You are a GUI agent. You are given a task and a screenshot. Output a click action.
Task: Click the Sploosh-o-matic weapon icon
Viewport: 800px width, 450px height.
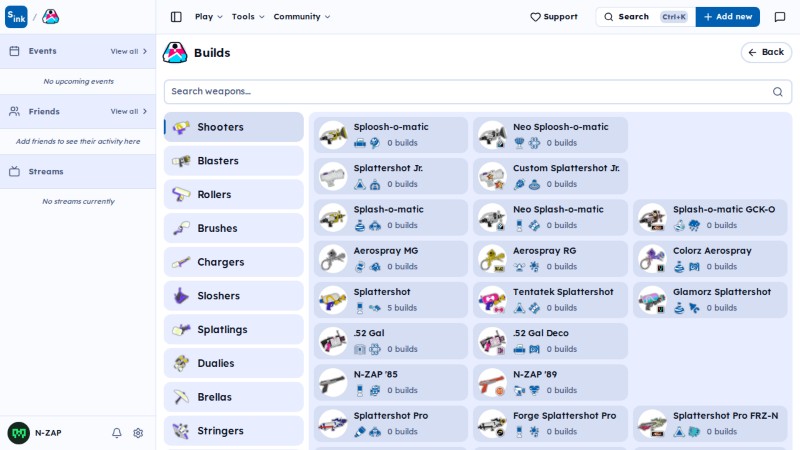click(333, 135)
